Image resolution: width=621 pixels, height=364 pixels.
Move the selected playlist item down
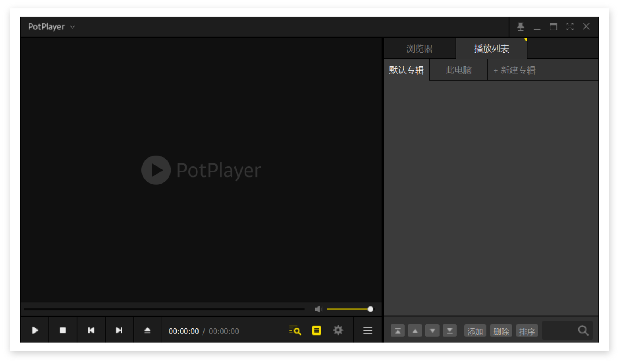click(x=432, y=331)
